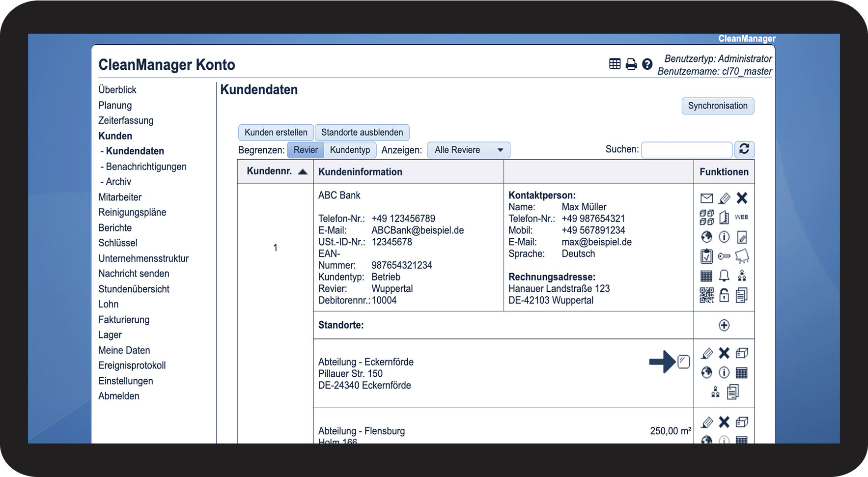Click into the Suchen search field
868x477 pixels.
click(x=687, y=150)
